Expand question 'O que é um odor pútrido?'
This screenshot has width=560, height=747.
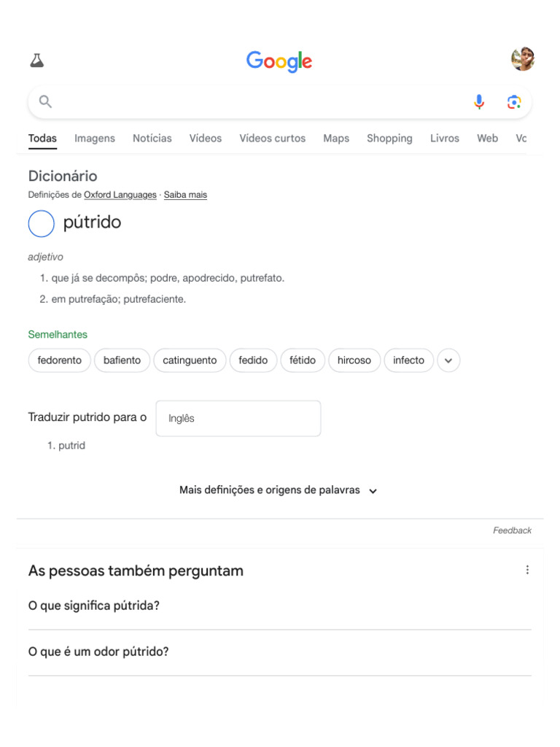point(279,651)
